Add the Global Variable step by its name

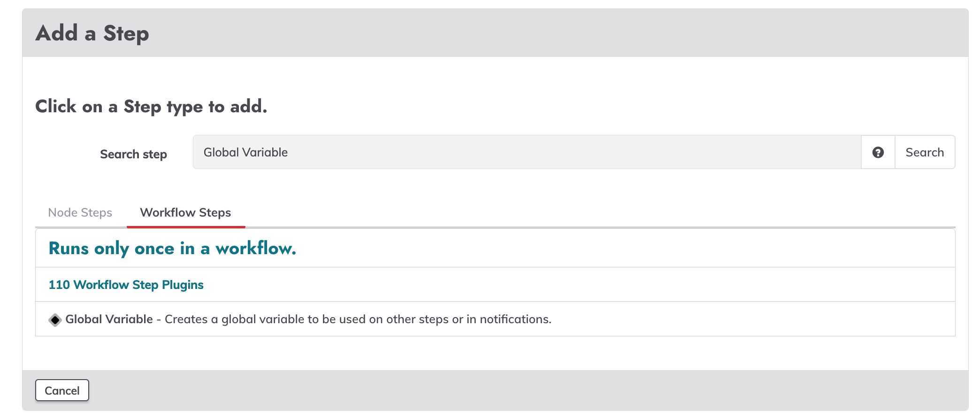[x=109, y=319]
